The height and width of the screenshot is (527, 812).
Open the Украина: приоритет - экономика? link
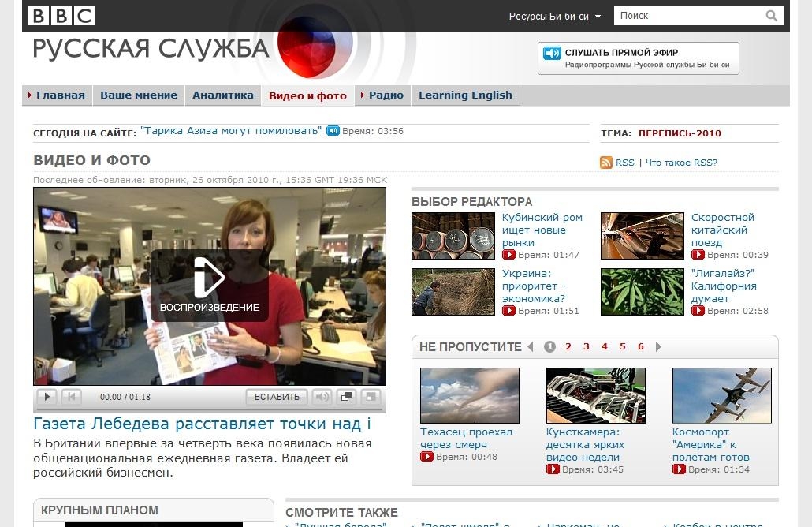coord(534,286)
